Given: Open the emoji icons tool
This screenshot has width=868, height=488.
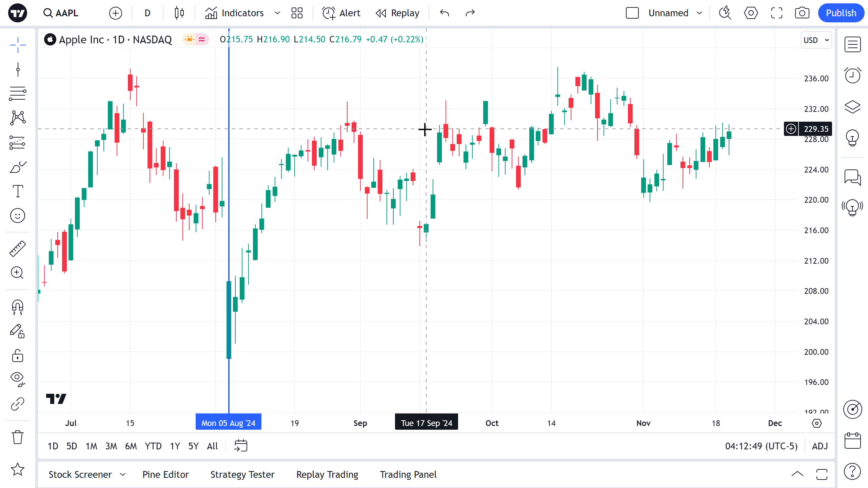Looking at the screenshot, I should (18, 216).
